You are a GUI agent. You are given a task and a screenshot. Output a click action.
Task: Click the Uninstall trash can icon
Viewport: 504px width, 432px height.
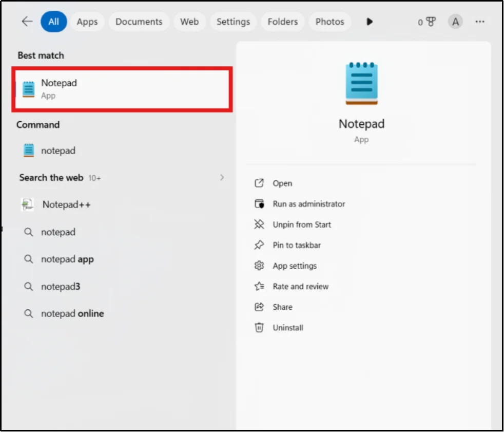pos(259,327)
